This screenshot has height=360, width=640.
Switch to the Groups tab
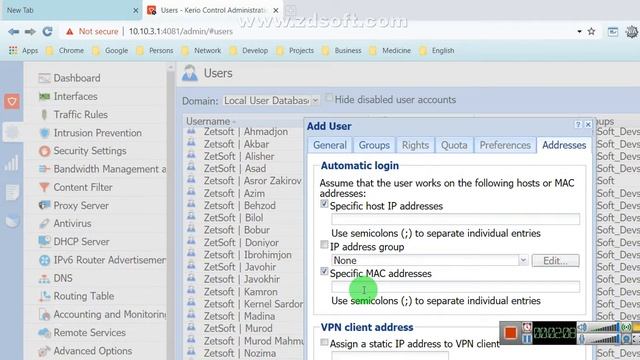374,145
